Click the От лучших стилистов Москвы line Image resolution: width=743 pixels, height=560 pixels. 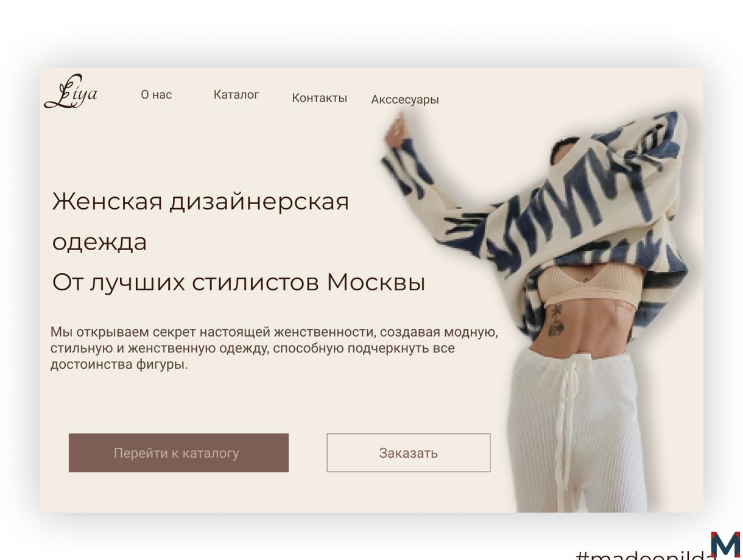coord(238,282)
